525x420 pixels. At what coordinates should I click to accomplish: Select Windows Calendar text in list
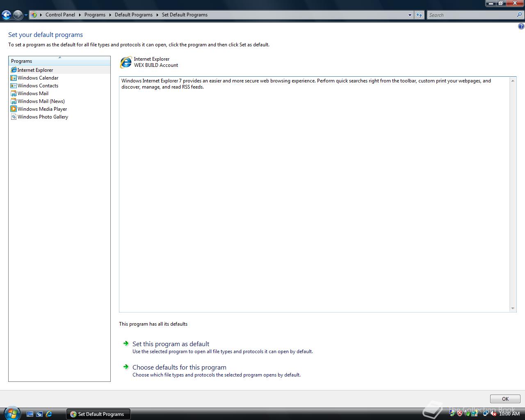click(x=38, y=78)
